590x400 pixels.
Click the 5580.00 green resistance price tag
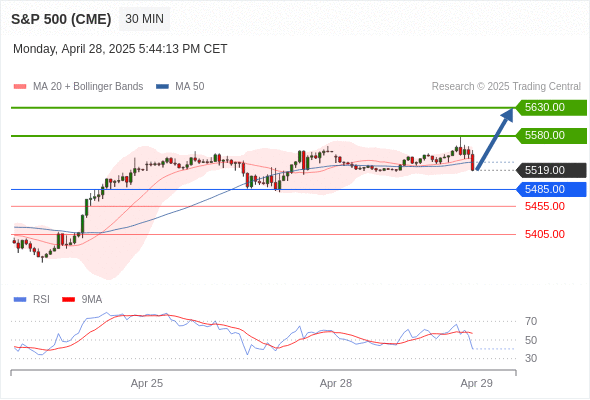[x=551, y=135]
